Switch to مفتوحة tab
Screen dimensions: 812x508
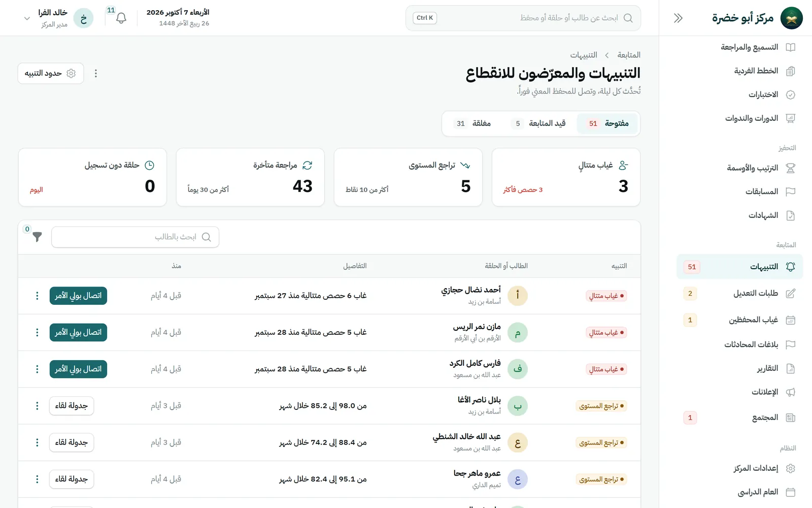(607, 123)
